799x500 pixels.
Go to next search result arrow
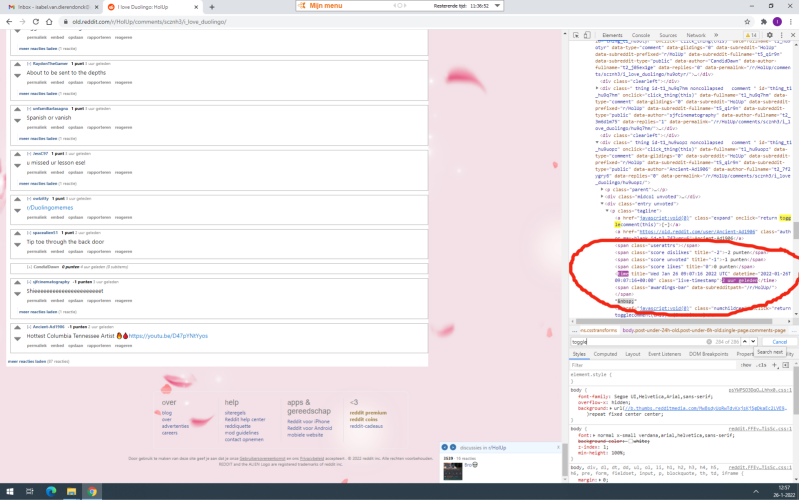tap(753, 341)
